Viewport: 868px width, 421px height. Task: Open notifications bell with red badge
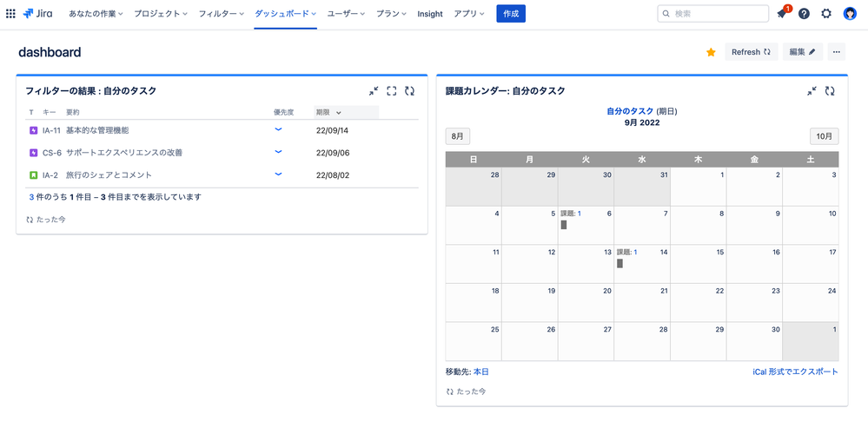click(782, 14)
